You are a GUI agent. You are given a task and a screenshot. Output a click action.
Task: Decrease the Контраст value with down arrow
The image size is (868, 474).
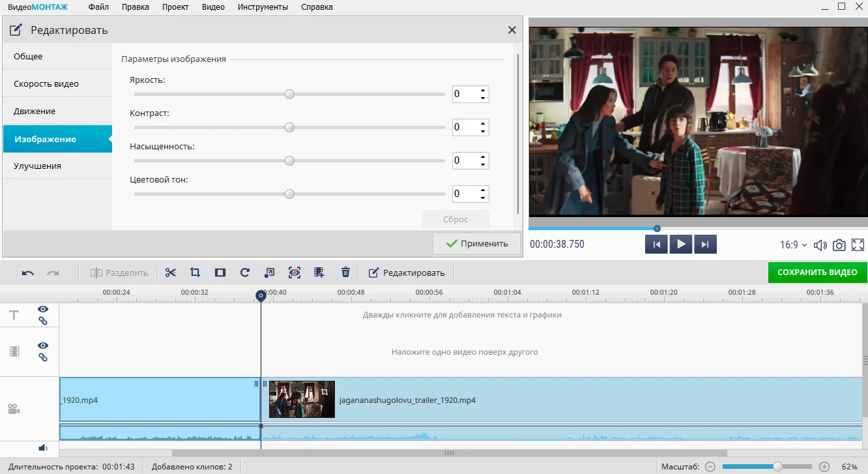[x=482, y=131]
